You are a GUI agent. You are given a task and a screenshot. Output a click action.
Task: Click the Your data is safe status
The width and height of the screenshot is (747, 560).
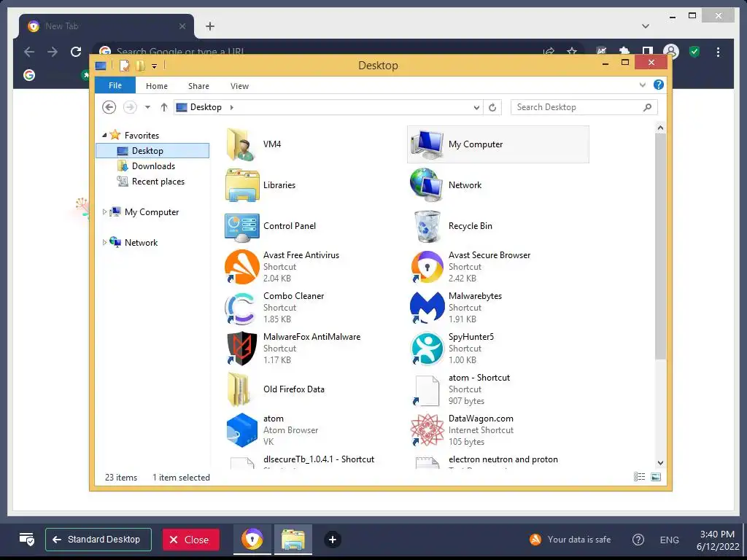point(570,540)
